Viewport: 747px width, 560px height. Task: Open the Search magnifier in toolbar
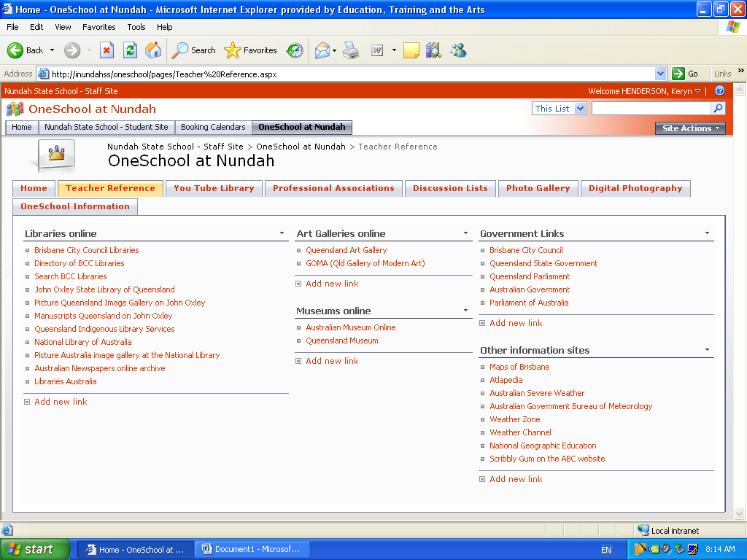[x=194, y=50]
